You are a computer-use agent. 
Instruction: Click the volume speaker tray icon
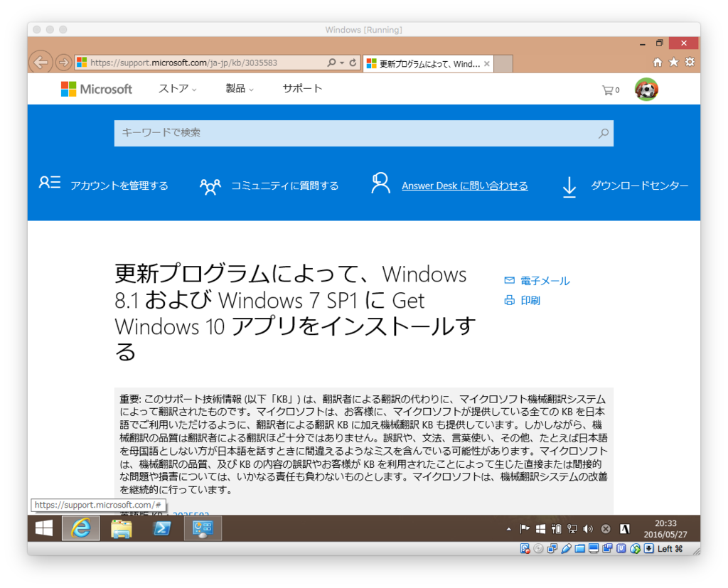(x=588, y=528)
